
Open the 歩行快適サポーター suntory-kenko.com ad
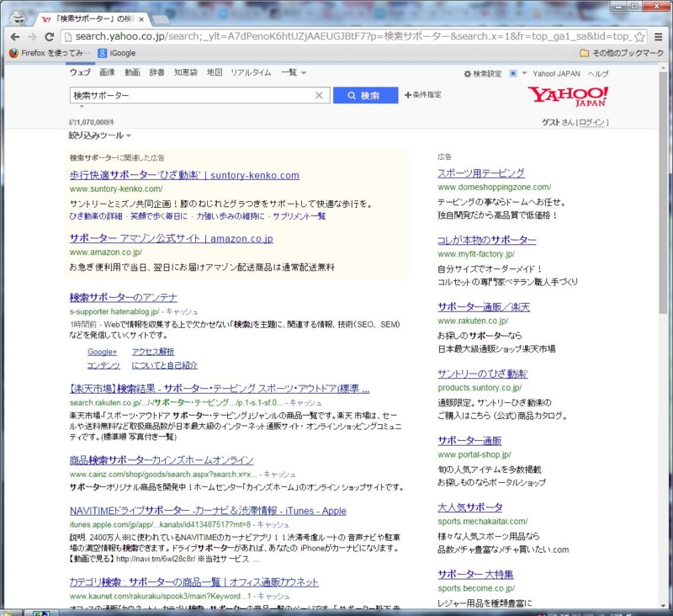[184, 175]
